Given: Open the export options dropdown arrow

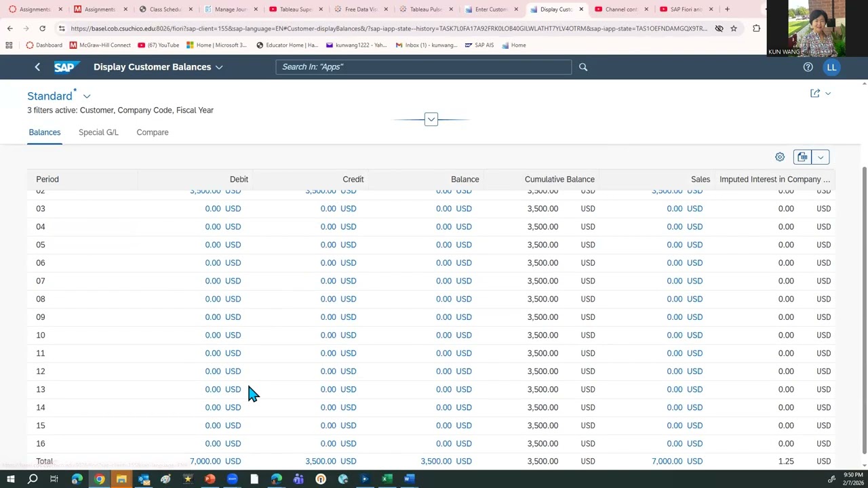Looking at the screenshot, I should tap(821, 157).
